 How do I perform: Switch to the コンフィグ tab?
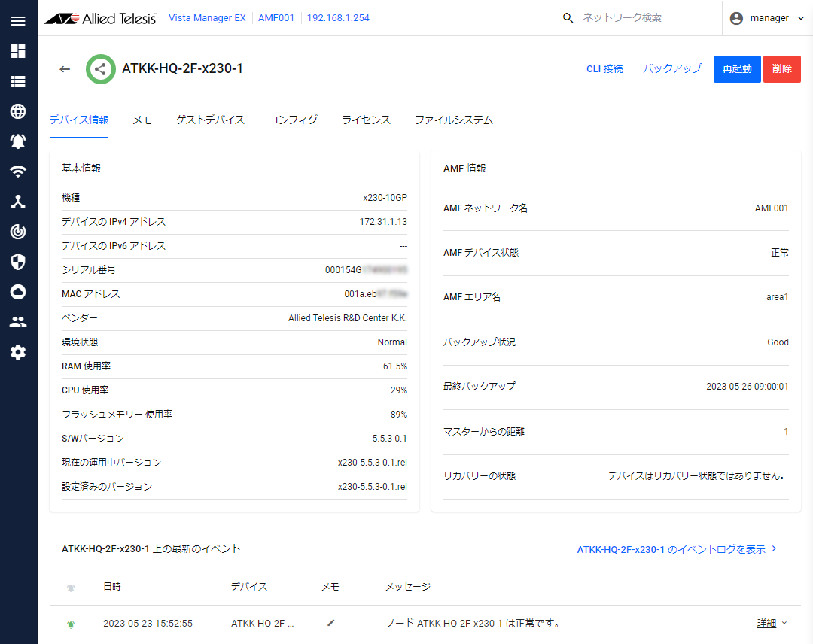pyautogui.click(x=293, y=120)
